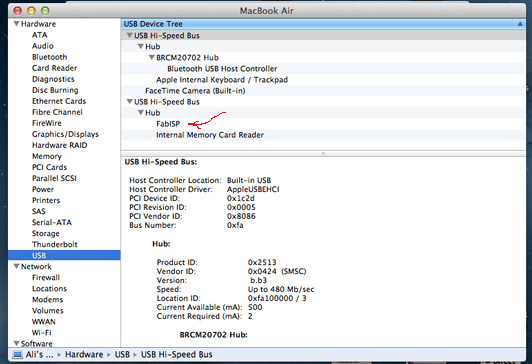Click the AppleUSBEHCI driver value
This screenshot has width=532, height=364.
pyautogui.click(x=253, y=189)
